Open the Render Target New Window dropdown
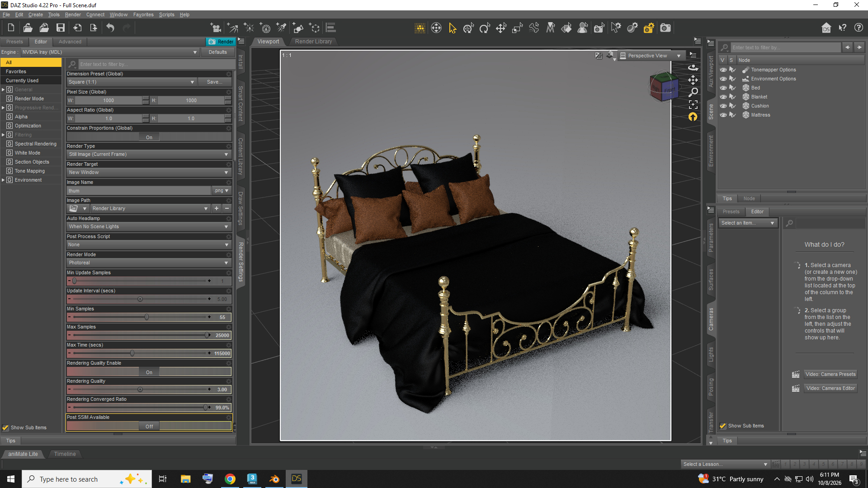 [x=149, y=173]
